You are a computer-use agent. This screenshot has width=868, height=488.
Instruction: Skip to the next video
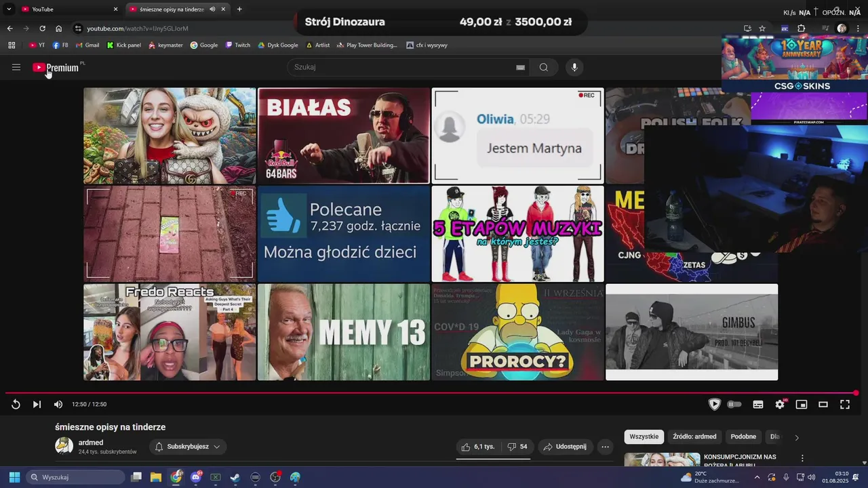(37, 405)
